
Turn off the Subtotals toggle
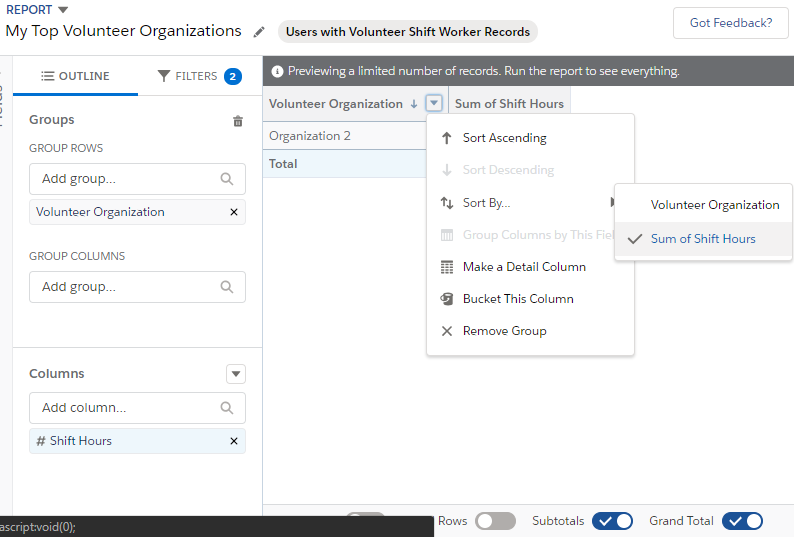point(612,521)
